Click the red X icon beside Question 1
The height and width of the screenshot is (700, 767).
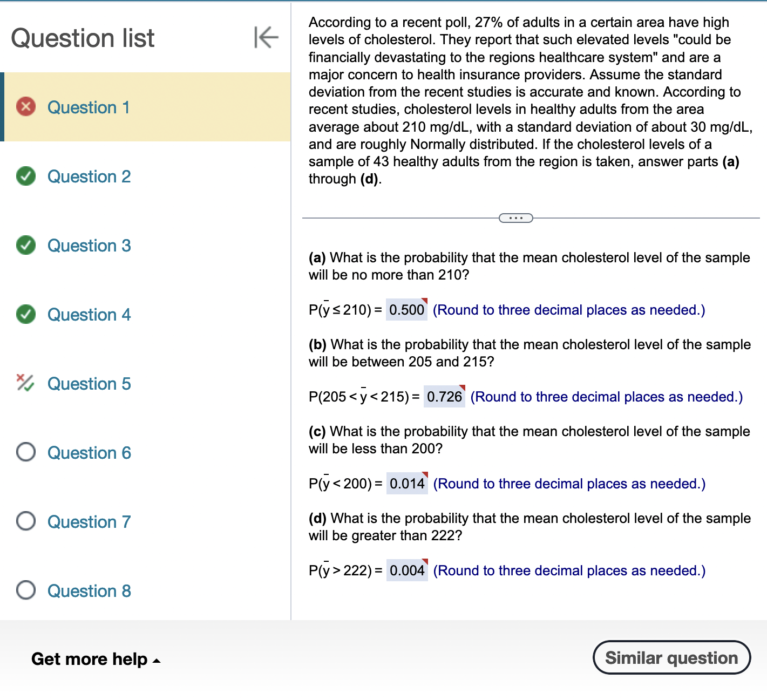[25, 106]
